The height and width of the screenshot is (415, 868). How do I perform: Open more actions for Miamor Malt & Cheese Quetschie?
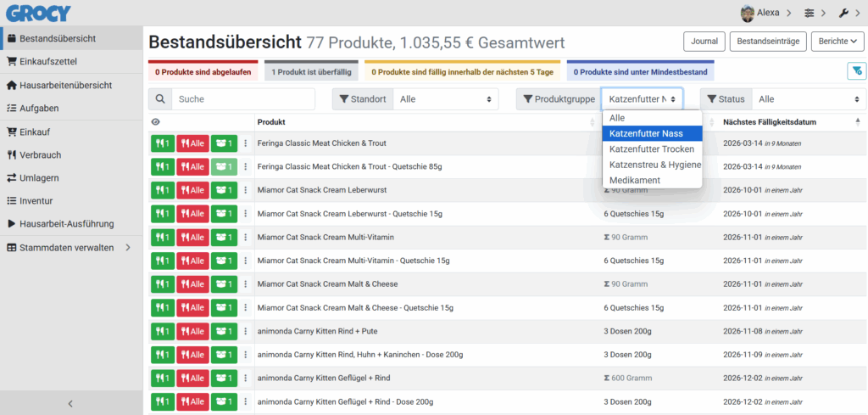coord(246,307)
